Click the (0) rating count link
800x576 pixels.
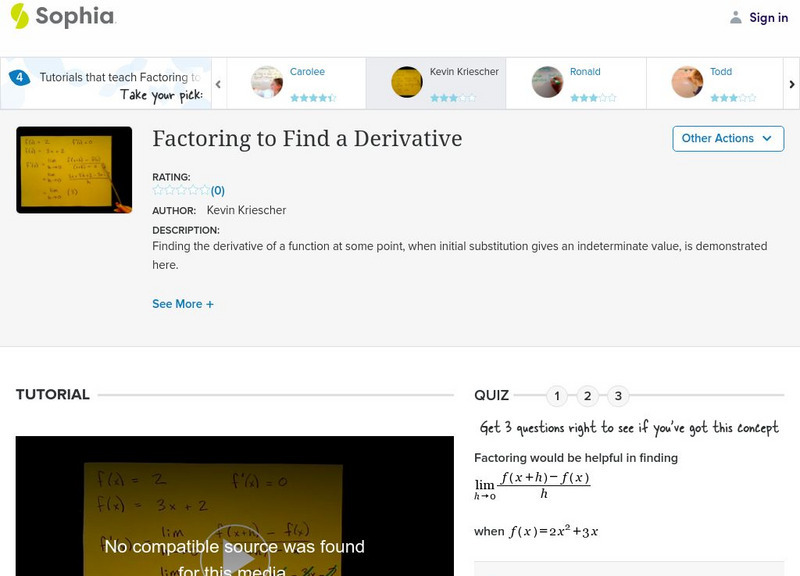(x=218, y=191)
